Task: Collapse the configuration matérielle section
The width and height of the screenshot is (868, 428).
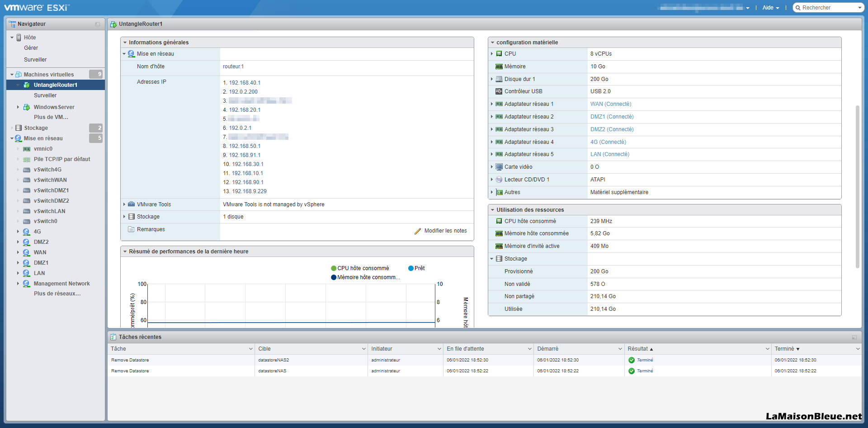Action: coord(492,43)
